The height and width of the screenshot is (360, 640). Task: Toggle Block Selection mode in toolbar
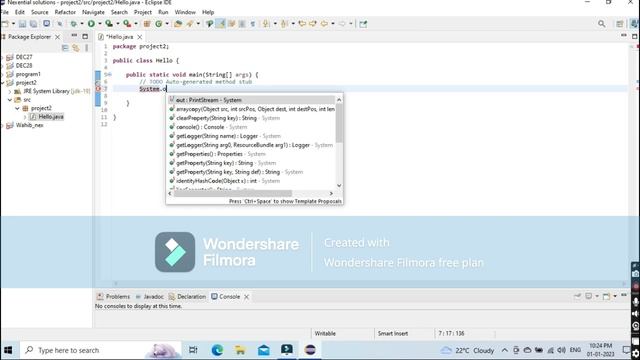click(242, 24)
